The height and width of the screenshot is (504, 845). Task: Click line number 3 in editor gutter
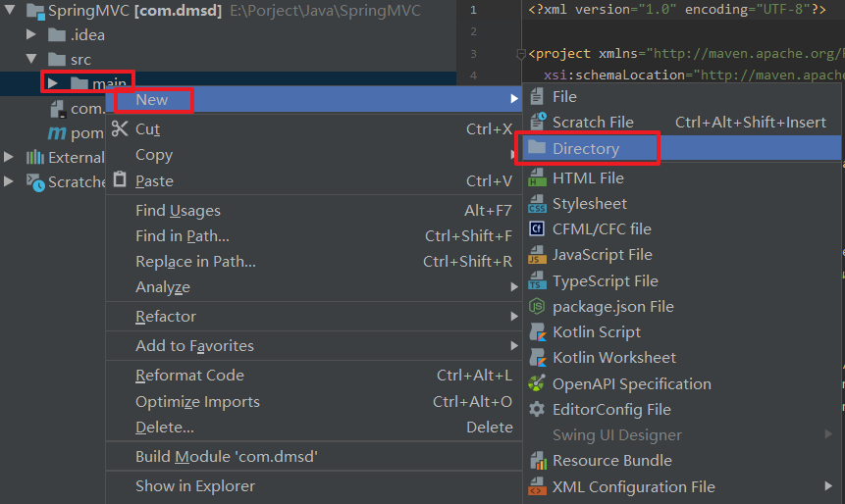(x=473, y=54)
